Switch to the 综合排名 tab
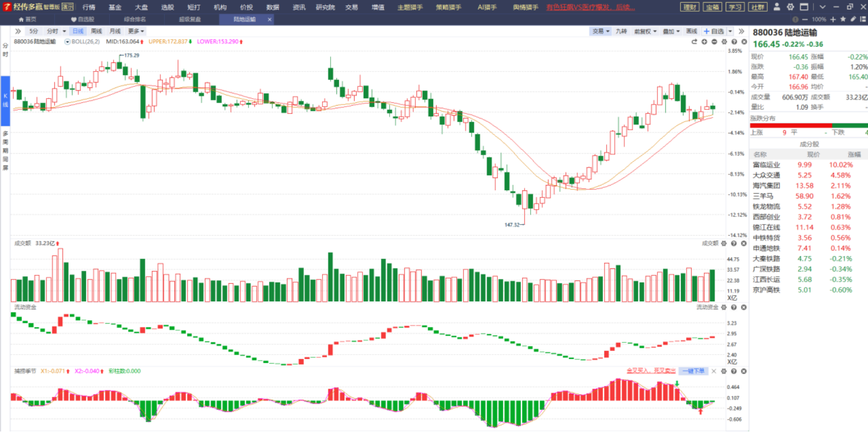 tap(135, 19)
